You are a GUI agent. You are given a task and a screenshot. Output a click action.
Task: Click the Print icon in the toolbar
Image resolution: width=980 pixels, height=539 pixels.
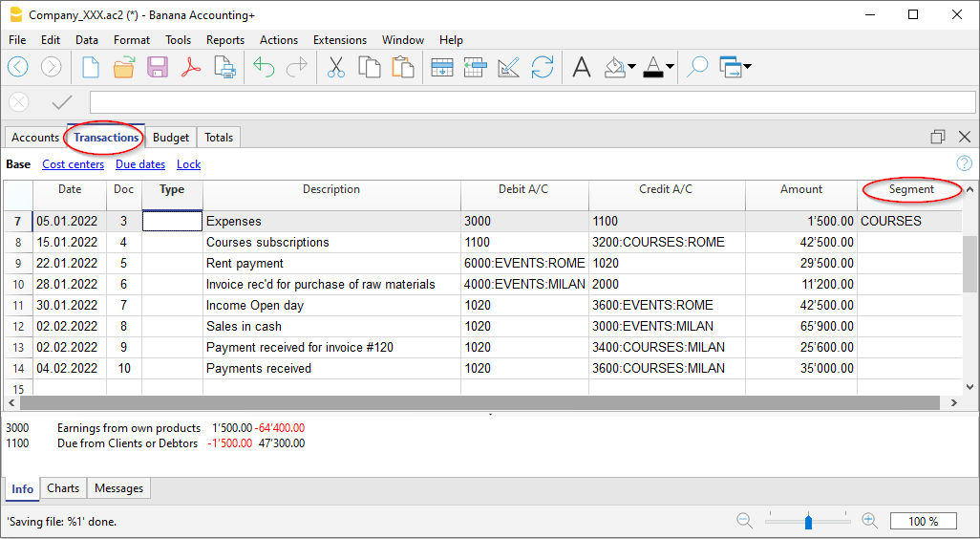(224, 67)
